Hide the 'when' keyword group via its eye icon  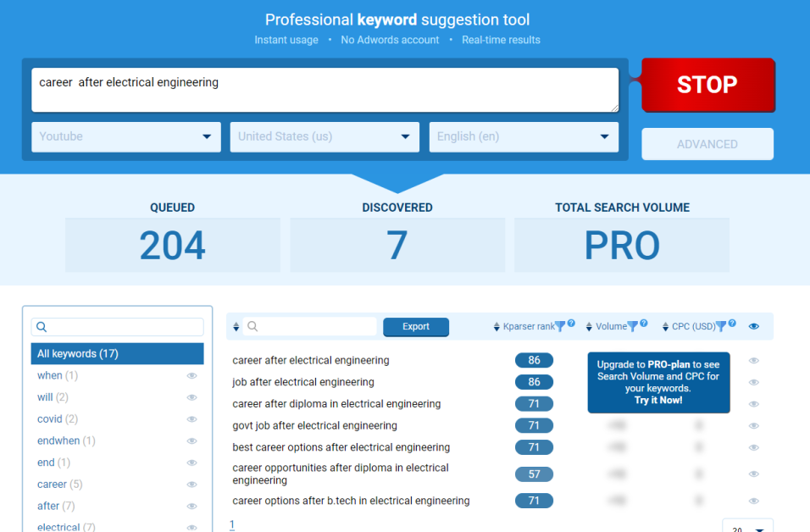pyautogui.click(x=191, y=376)
